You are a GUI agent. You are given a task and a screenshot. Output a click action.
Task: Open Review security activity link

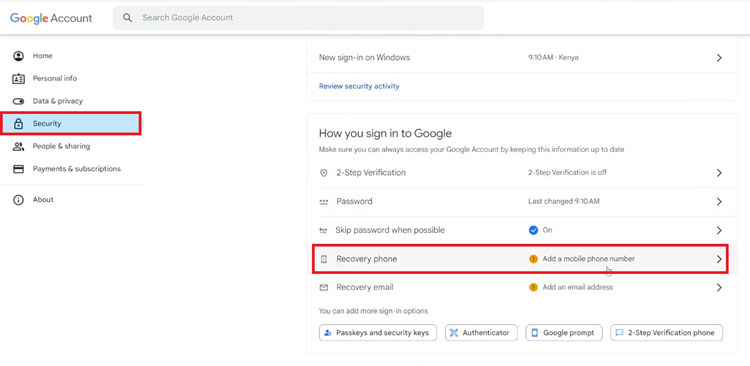pos(359,87)
